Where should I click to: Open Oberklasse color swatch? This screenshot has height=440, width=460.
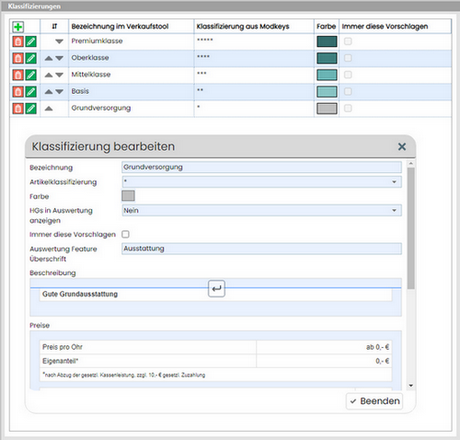tap(327, 58)
